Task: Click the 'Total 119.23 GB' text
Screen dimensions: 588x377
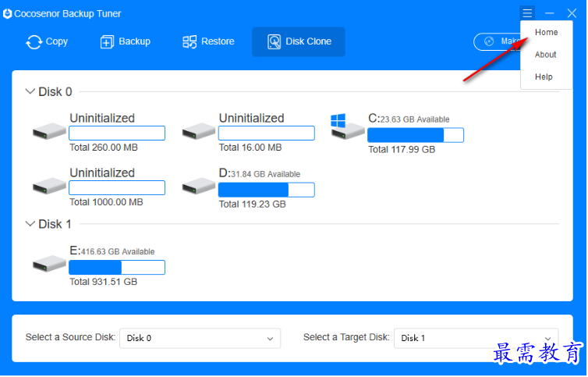Action: (x=253, y=205)
